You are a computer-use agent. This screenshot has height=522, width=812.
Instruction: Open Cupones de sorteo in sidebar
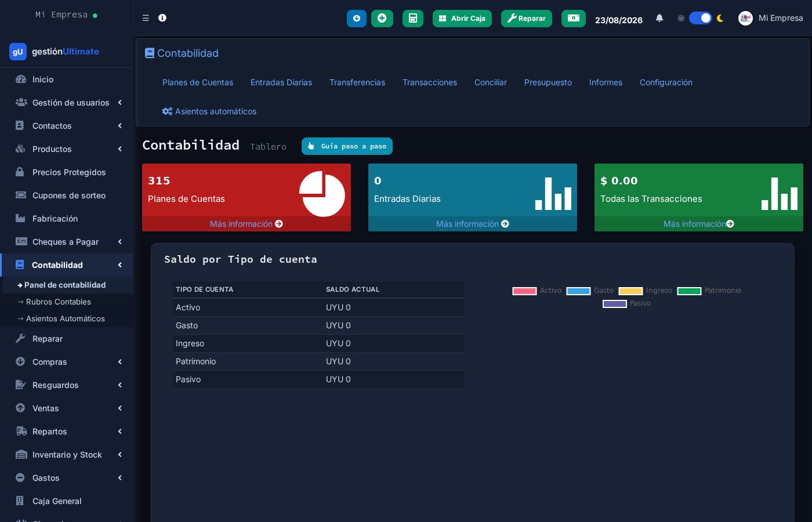pos(67,195)
